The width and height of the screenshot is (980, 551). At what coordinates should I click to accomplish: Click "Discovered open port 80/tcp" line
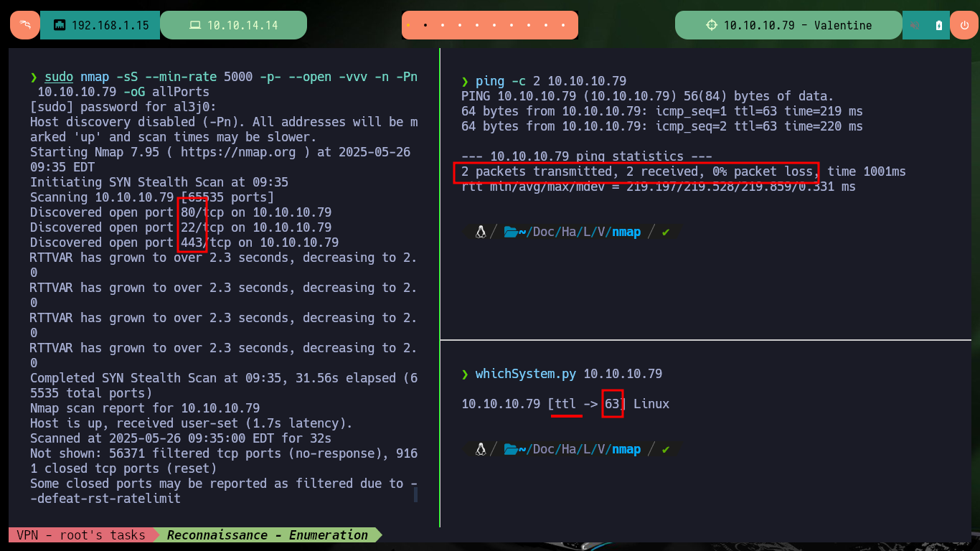(x=181, y=212)
